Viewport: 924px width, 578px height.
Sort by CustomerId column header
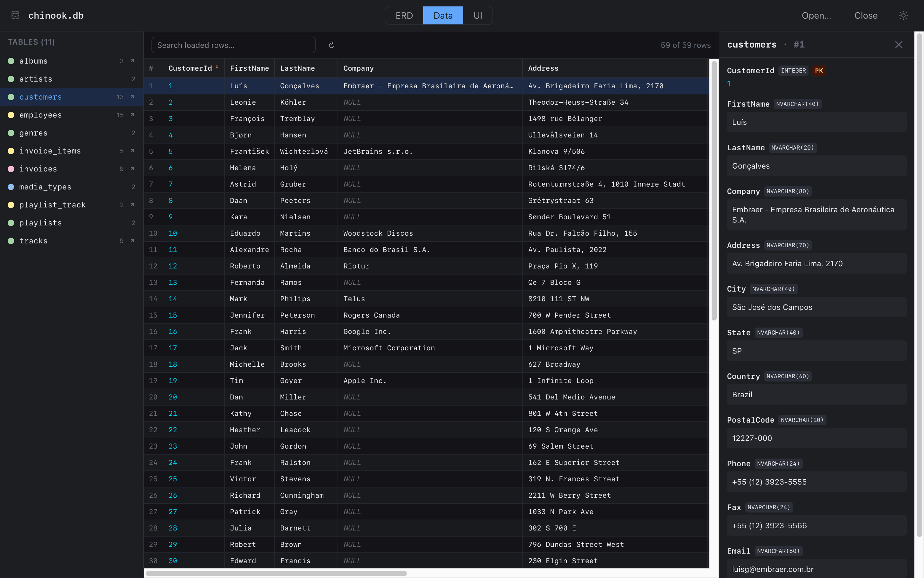(x=193, y=68)
